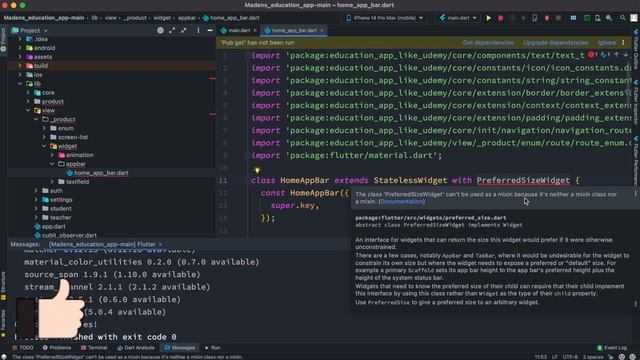Expand the build folder
Viewport: 640px width, 360px height.
(x=20, y=66)
